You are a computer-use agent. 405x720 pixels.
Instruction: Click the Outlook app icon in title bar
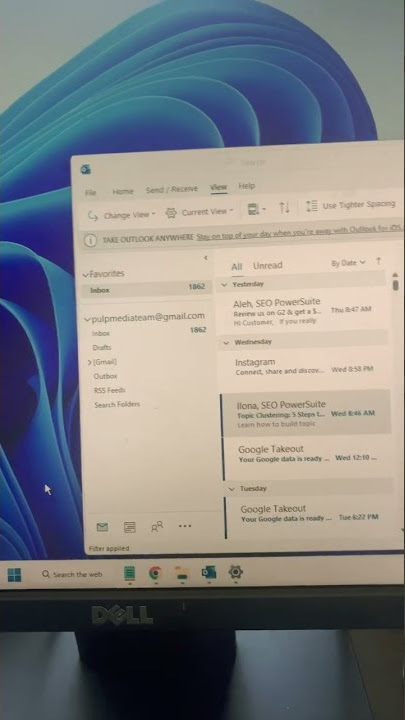(x=85, y=169)
